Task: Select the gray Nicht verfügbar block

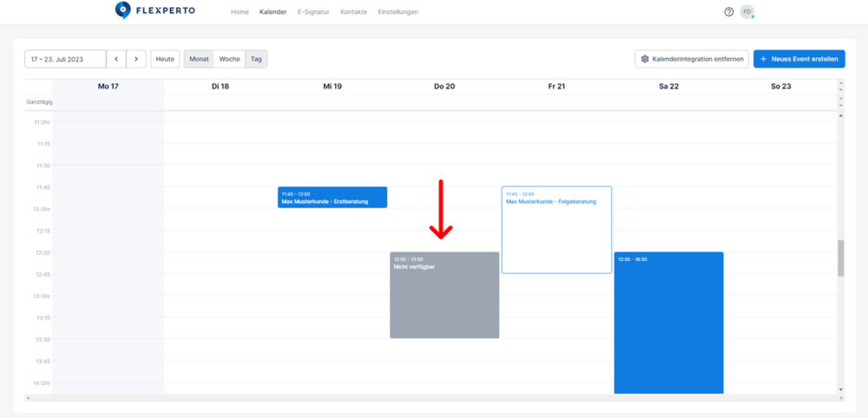Action: (x=444, y=295)
